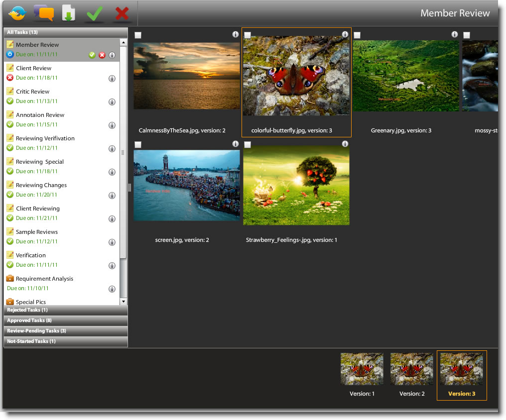Open the Greenary.jpg thumbnail
Screen dimensions: 506x420
pyautogui.click(x=405, y=76)
